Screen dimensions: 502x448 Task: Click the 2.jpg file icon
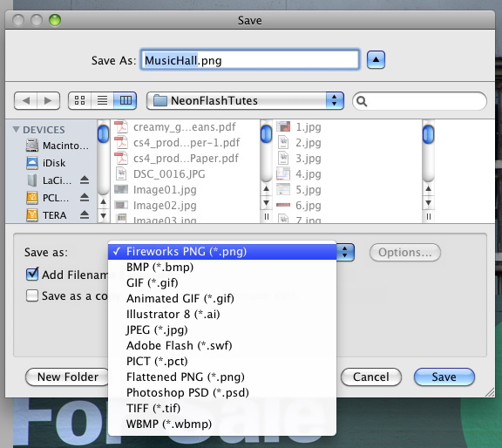click(283, 142)
